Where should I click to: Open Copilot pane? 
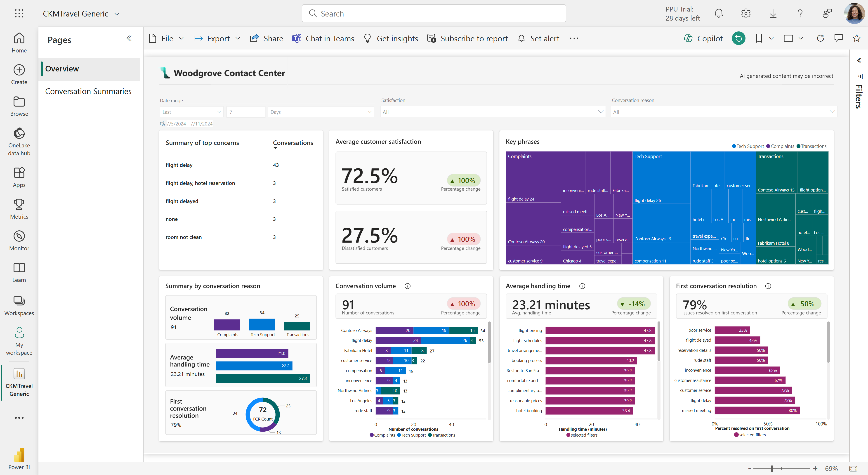[x=703, y=38]
